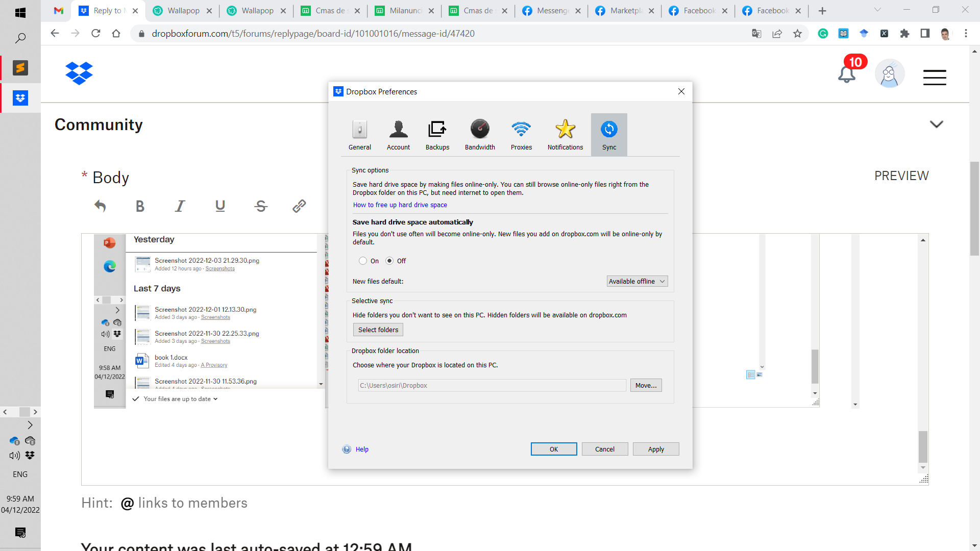This screenshot has width=980, height=551.
Task: Open the notifications bell icon
Action: [x=847, y=74]
